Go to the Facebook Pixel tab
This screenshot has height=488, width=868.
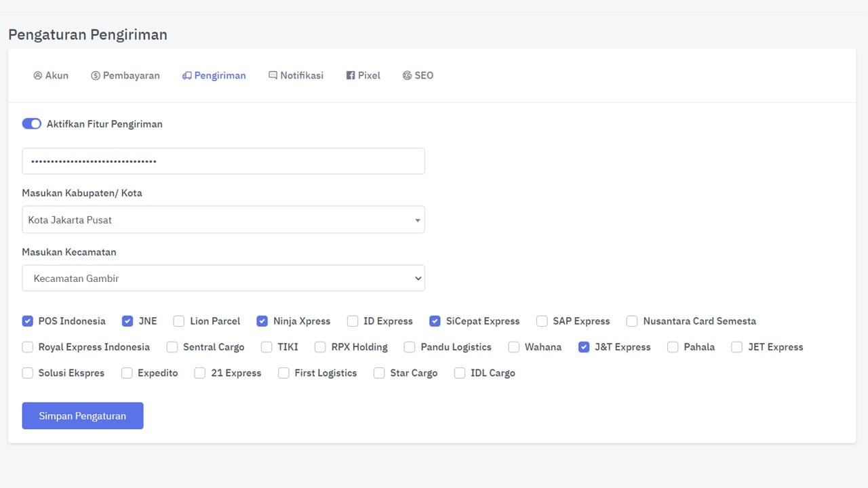(363, 75)
